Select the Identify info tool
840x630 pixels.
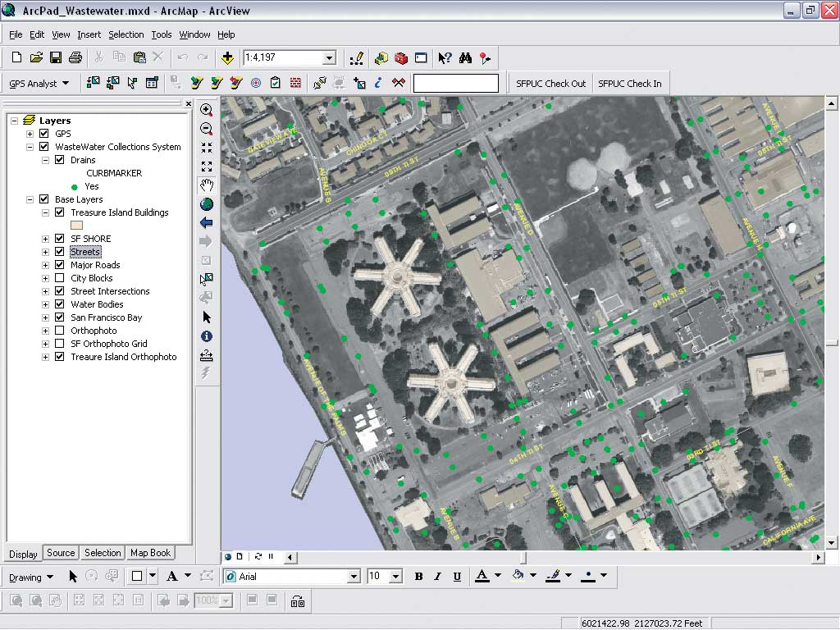(x=206, y=336)
